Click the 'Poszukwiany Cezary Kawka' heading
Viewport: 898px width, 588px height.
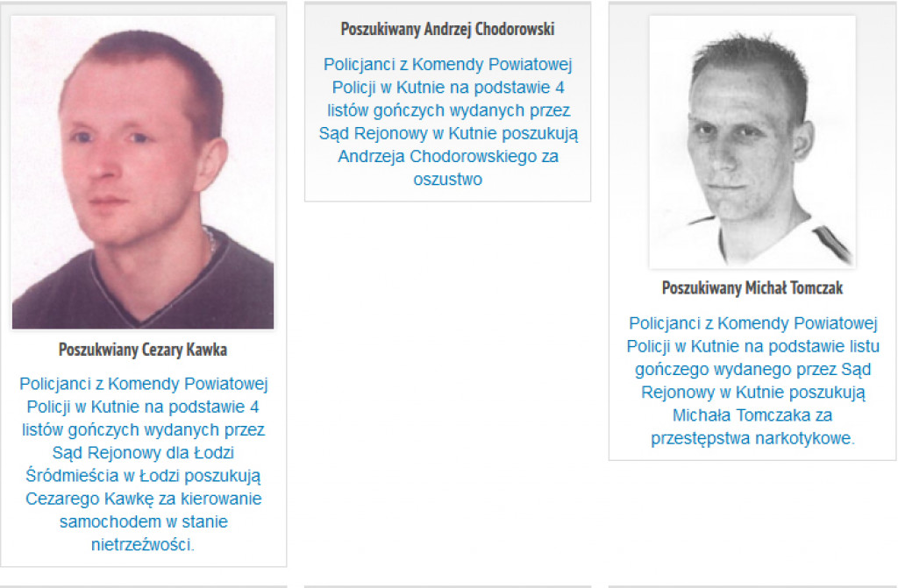(143, 350)
